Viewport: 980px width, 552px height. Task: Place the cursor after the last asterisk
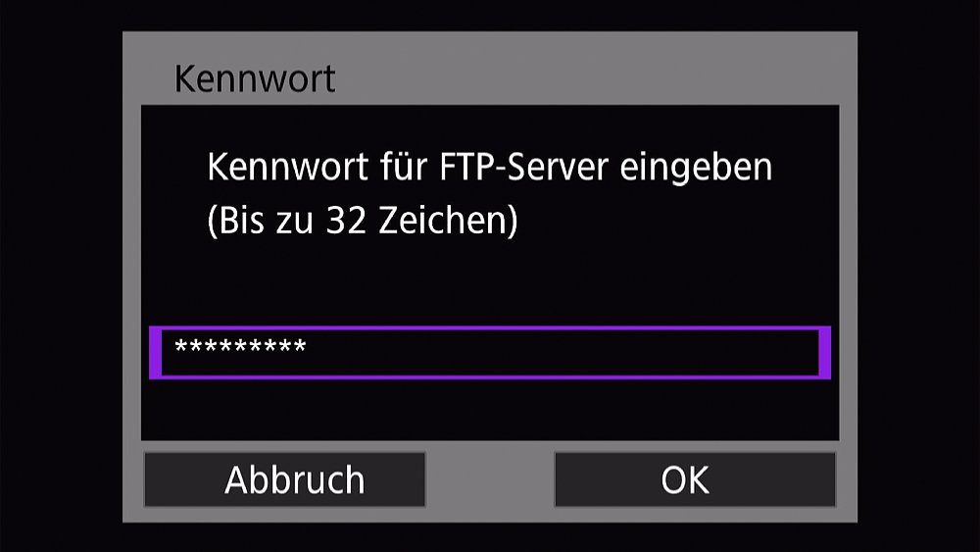[309, 347]
